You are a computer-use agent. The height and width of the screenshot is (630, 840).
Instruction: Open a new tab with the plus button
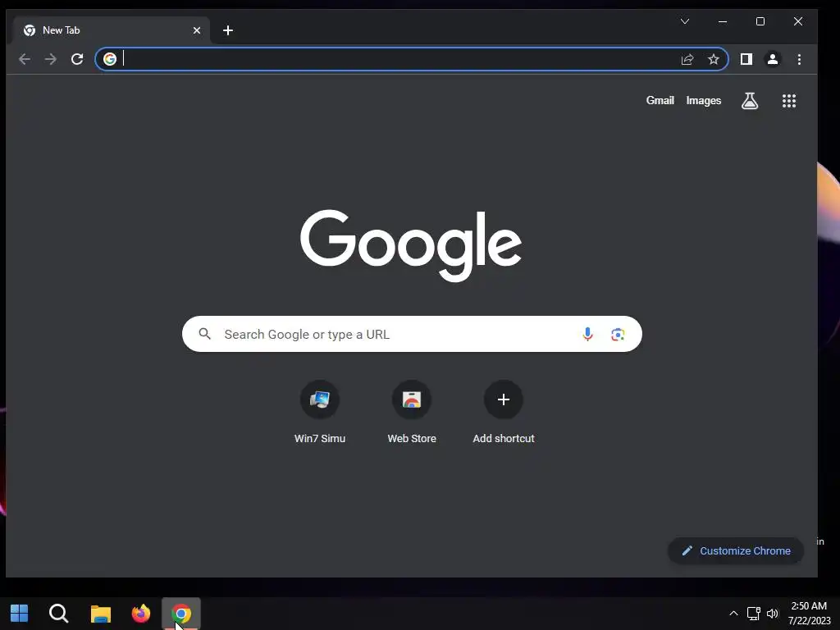[228, 30]
